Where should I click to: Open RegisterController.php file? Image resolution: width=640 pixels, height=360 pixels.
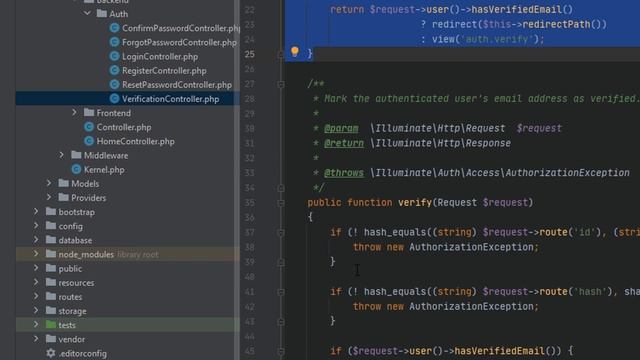tap(164, 71)
